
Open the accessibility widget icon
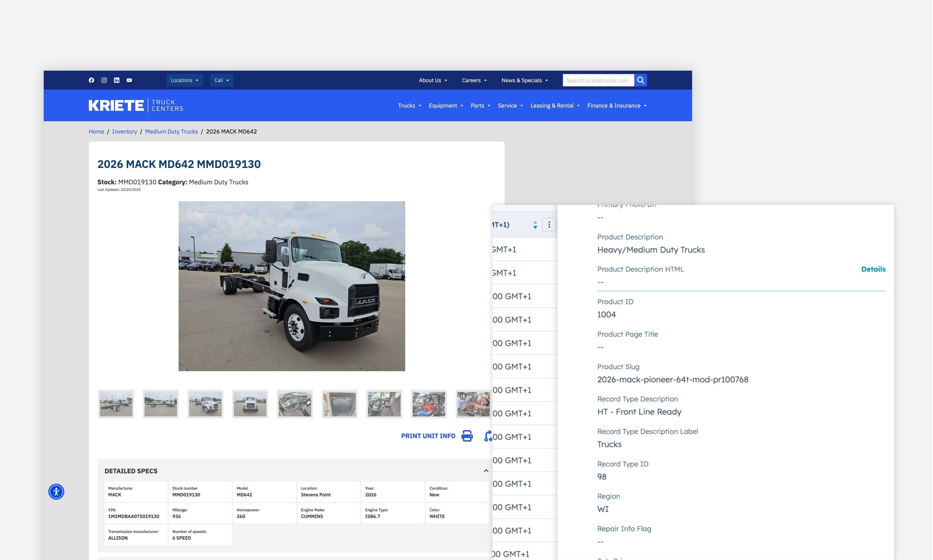(56, 492)
